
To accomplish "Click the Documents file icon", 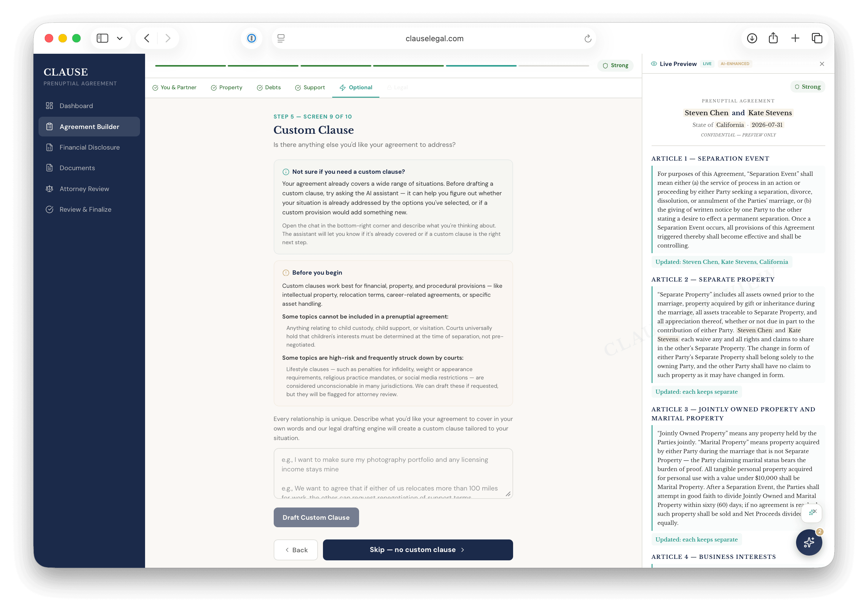I will (50, 168).
